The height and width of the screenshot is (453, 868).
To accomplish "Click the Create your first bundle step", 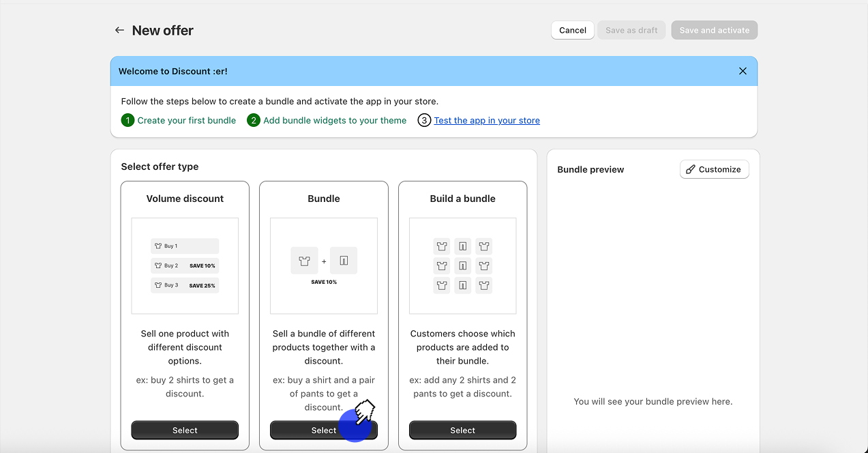I will click(x=186, y=121).
